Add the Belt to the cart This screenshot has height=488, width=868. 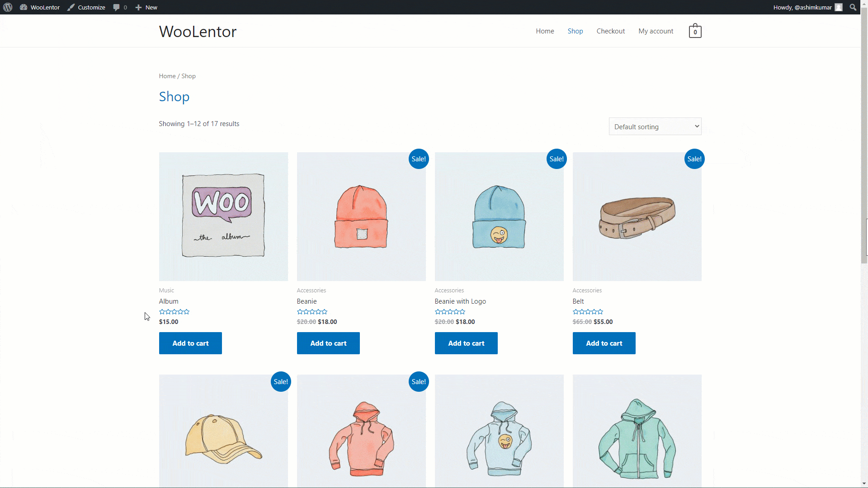click(x=604, y=343)
